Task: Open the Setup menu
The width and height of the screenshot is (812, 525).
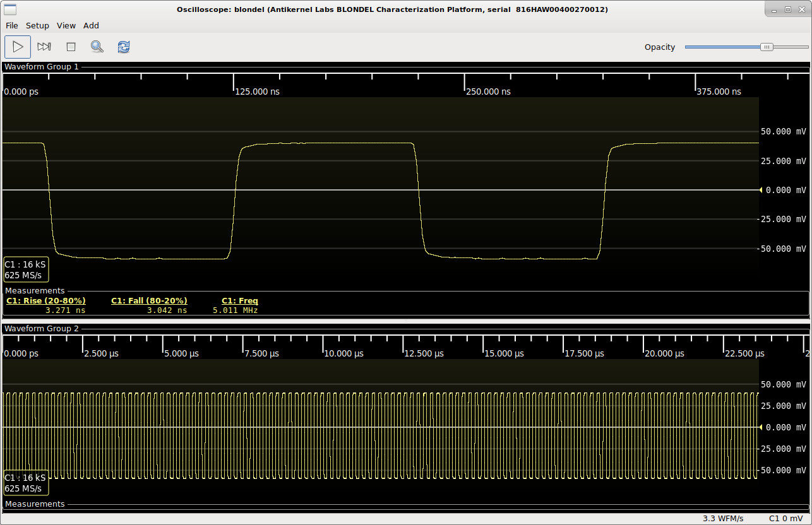Action: tap(37, 26)
